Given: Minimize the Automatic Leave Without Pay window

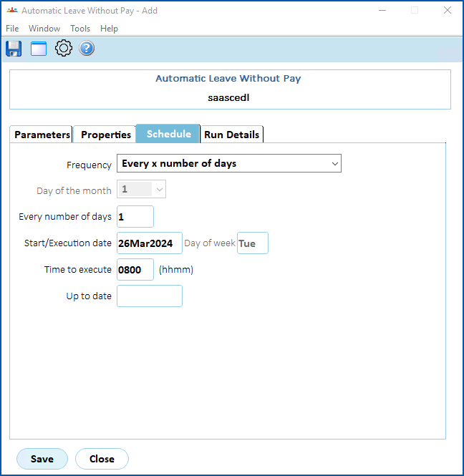Looking at the screenshot, I should tap(382, 10).
